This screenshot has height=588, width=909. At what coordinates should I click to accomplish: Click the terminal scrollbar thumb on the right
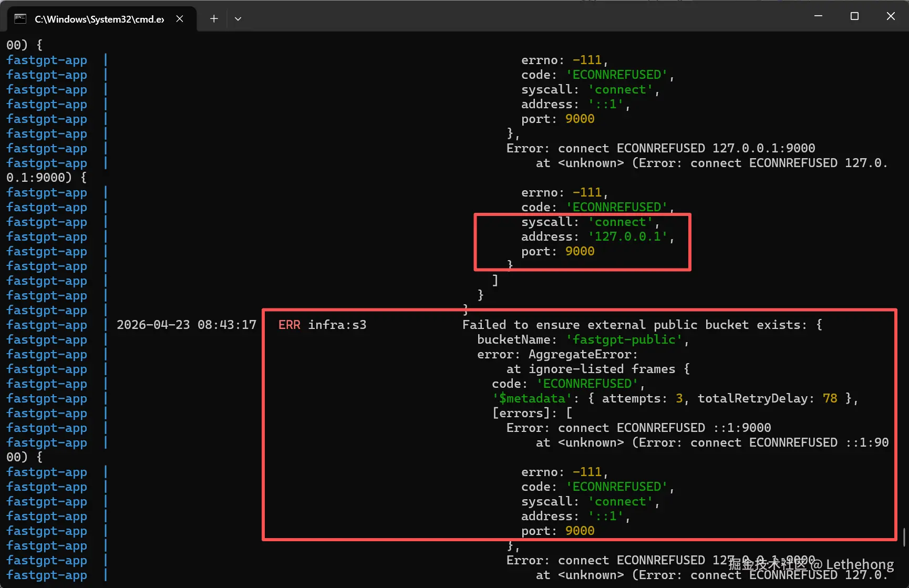[x=904, y=537]
